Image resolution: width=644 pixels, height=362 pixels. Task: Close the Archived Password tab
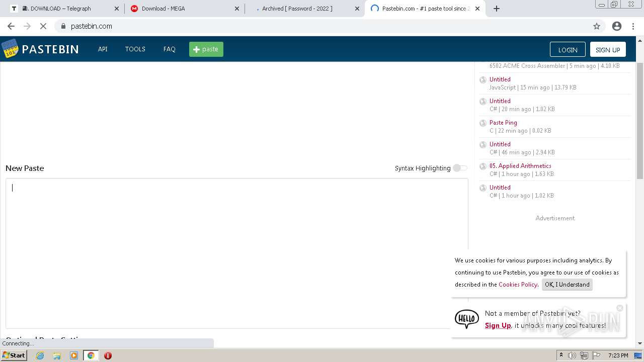[358, 9]
